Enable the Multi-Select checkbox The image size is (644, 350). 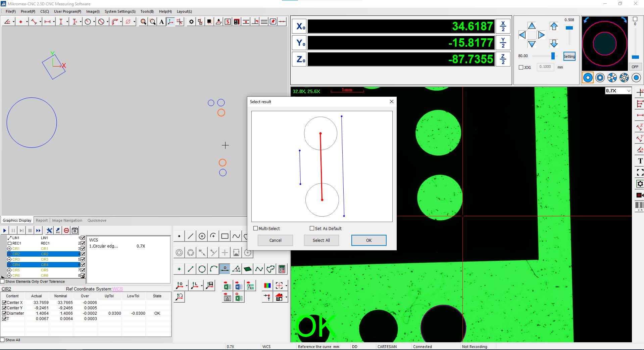point(255,228)
